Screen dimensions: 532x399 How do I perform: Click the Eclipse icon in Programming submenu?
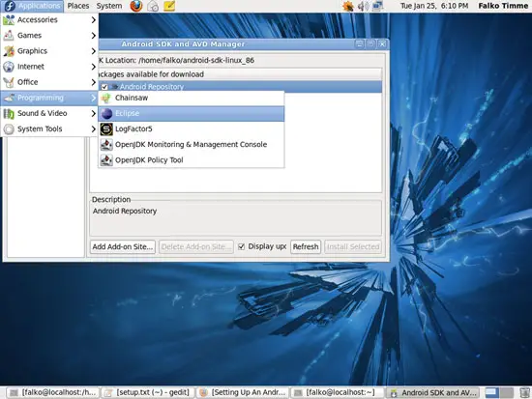(106, 114)
